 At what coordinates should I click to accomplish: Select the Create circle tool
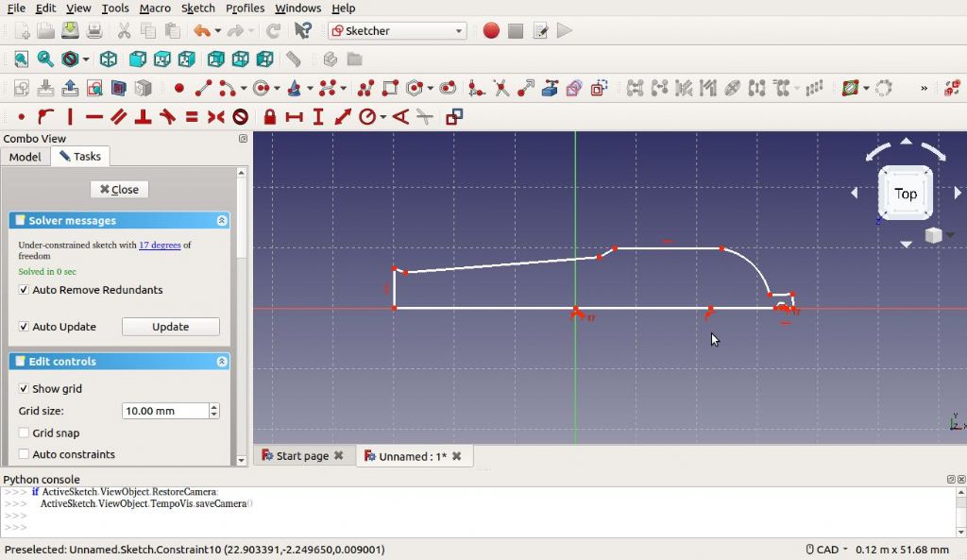262,88
